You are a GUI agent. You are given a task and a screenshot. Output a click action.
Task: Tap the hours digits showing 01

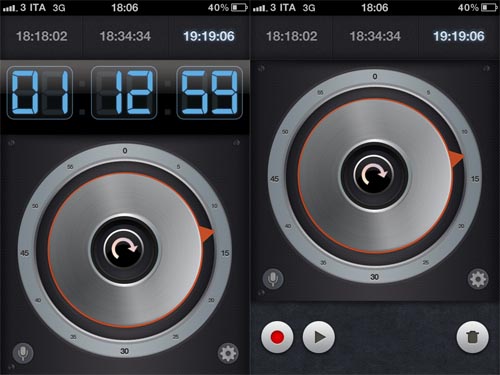pos(40,93)
